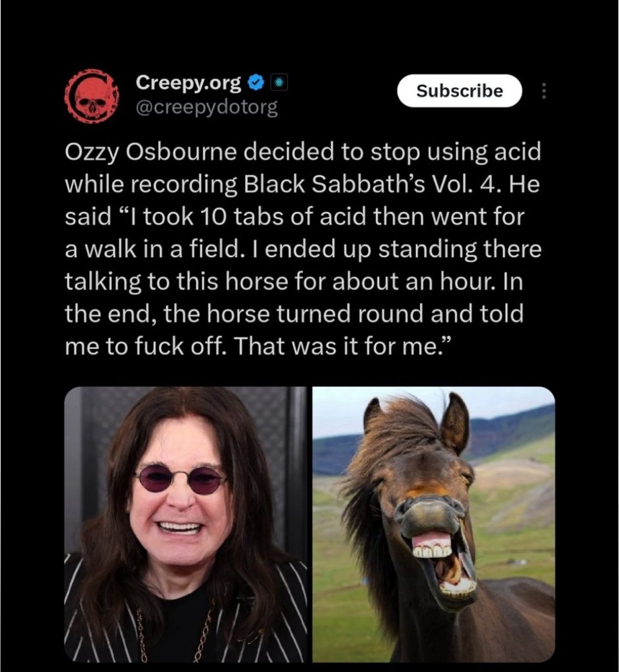Open the laughing horse photo
The width and height of the screenshot is (619, 672).
(x=434, y=524)
